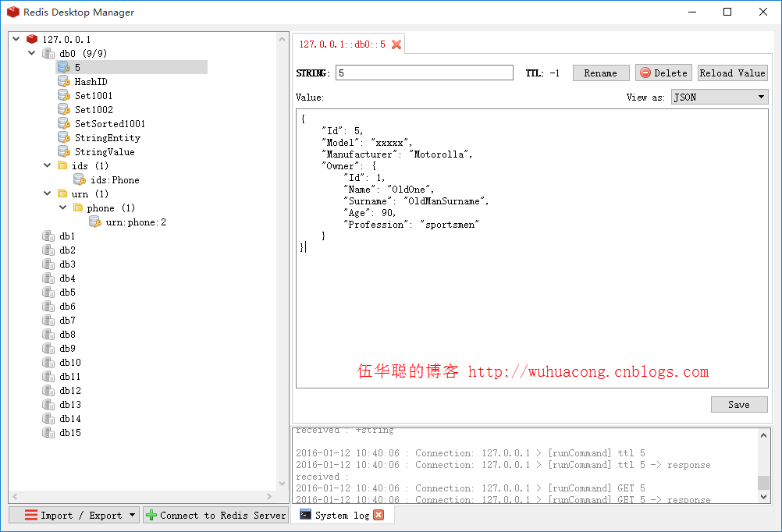
Task: Click the Reload Value button
Action: [732, 73]
